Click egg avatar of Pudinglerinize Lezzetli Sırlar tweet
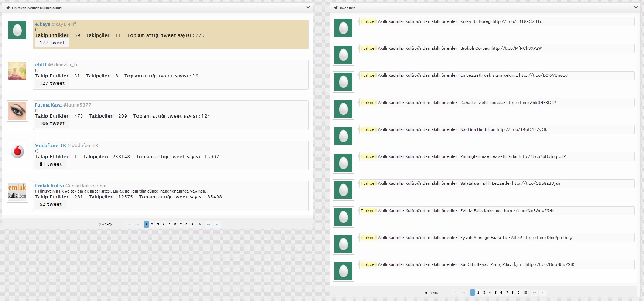The image size is (644, 301). [x=344, y=163]
